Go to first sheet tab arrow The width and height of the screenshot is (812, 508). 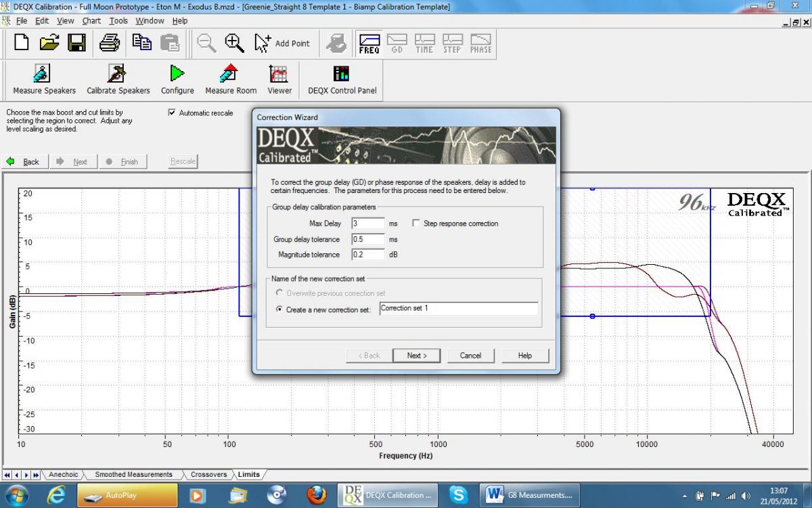(x=7, y=475)
